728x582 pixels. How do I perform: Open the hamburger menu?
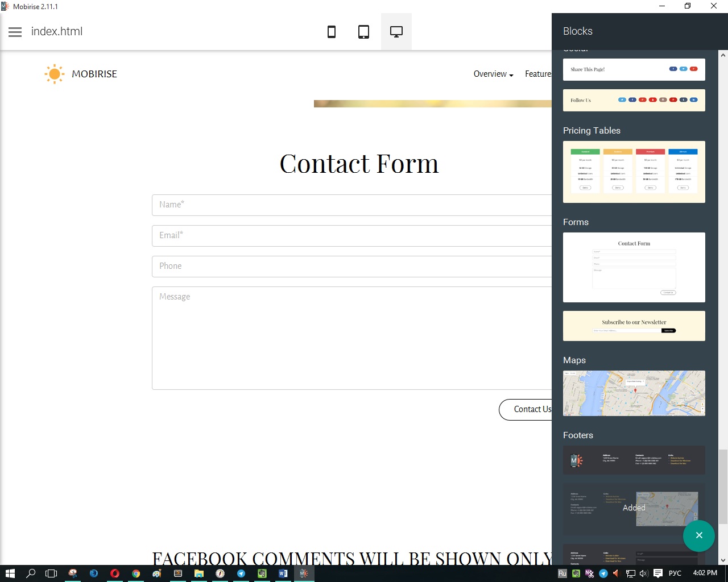click(x=15, y=32)
